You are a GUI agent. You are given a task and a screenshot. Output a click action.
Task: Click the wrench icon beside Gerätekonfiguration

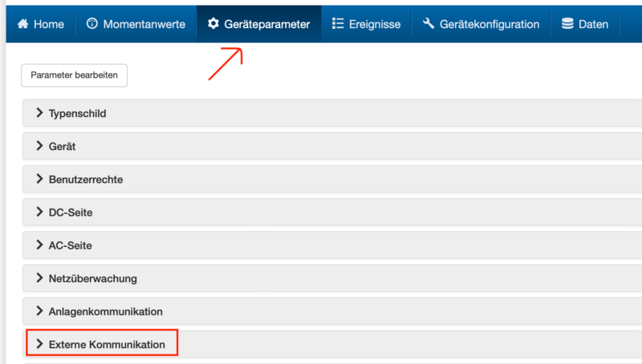point(429,24)
